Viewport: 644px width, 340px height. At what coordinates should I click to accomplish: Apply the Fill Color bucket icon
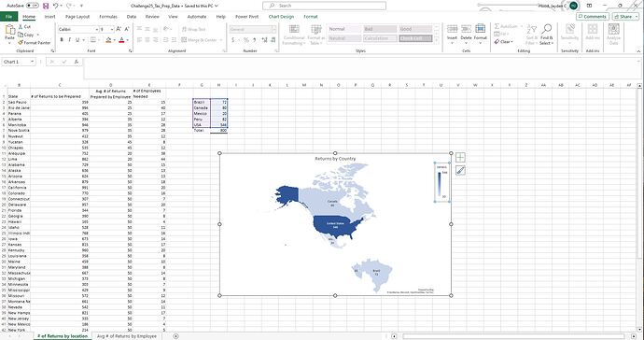click(108, 40)
